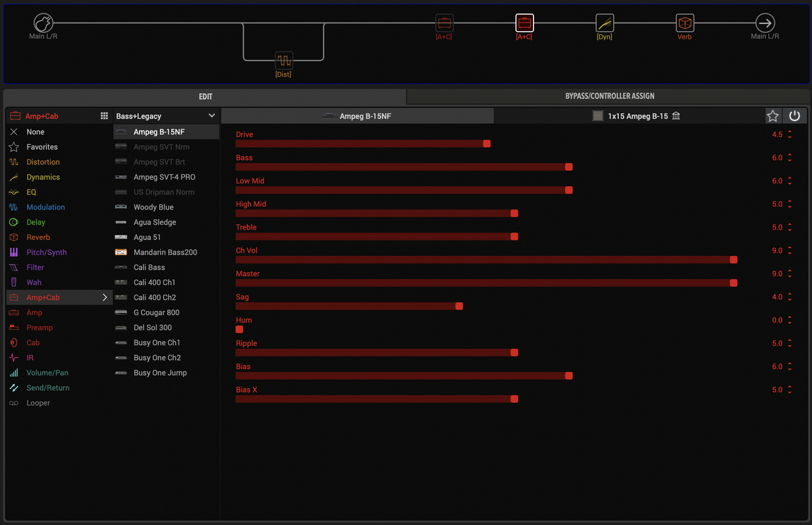The image size is (812, 525).
Task: Add current model to favorites star
Action: (773, 116)
